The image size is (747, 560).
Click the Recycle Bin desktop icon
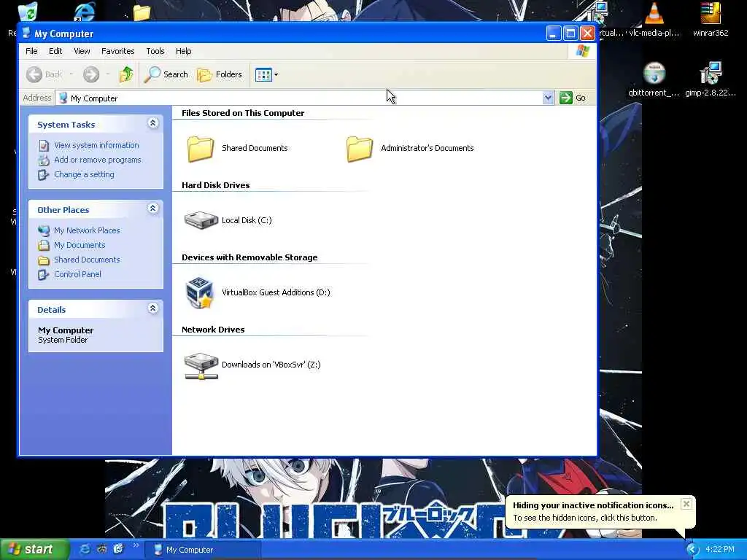[28, 12]
